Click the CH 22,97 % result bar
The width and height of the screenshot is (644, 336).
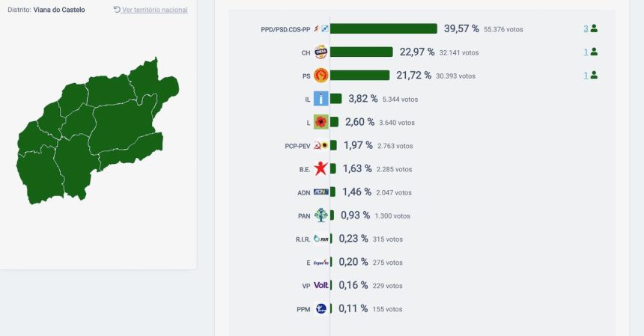[362, 52]
